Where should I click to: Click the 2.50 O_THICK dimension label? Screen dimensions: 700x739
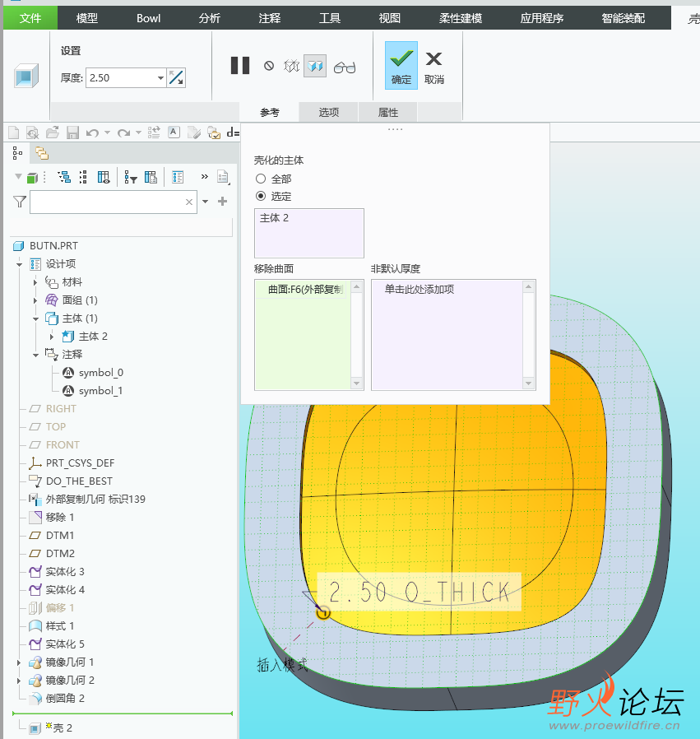[420, 592]
